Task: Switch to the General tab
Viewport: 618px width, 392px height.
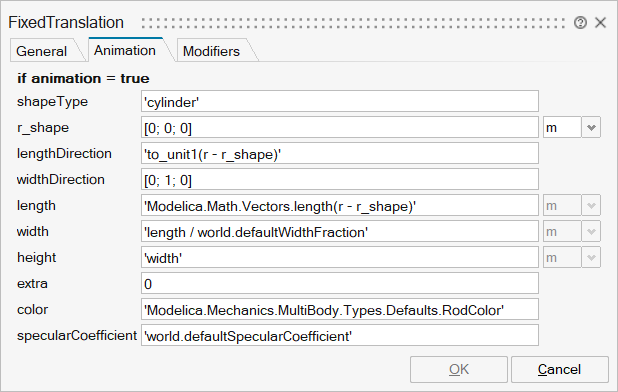Action: (x=42, y=51)
